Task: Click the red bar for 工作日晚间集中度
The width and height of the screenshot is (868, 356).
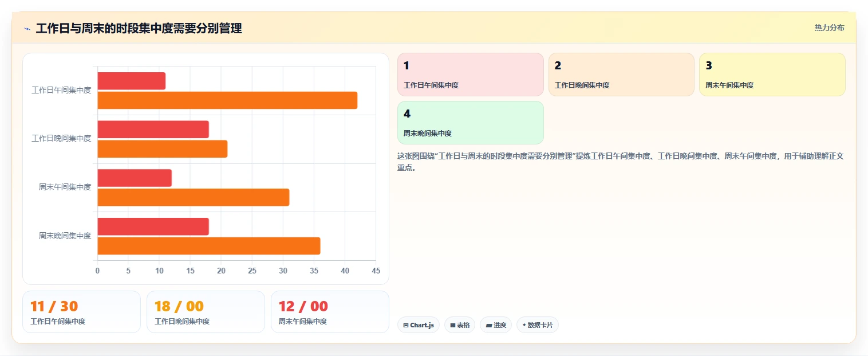Action: (153, 130)
